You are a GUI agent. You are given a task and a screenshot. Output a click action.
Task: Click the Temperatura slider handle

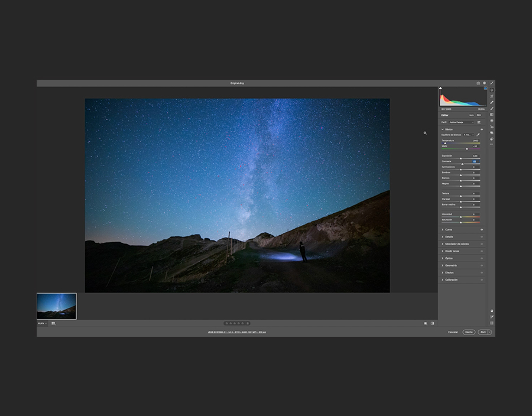445,143
